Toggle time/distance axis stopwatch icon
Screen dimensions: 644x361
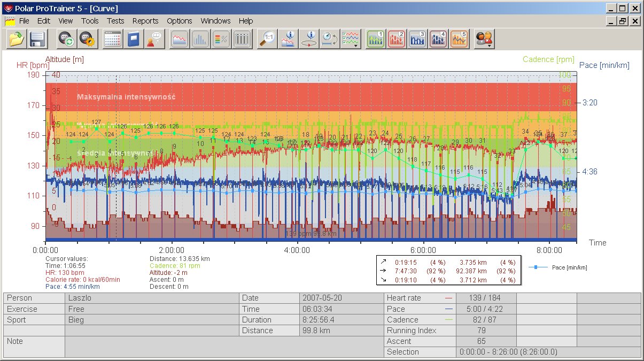click(330, 39)
